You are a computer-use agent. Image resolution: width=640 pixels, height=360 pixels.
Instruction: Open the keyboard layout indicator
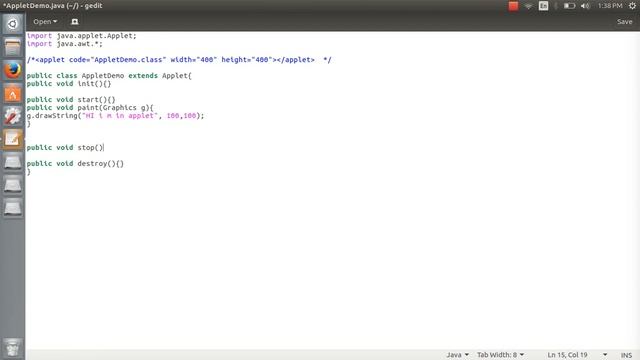click(x=543, y=6)
